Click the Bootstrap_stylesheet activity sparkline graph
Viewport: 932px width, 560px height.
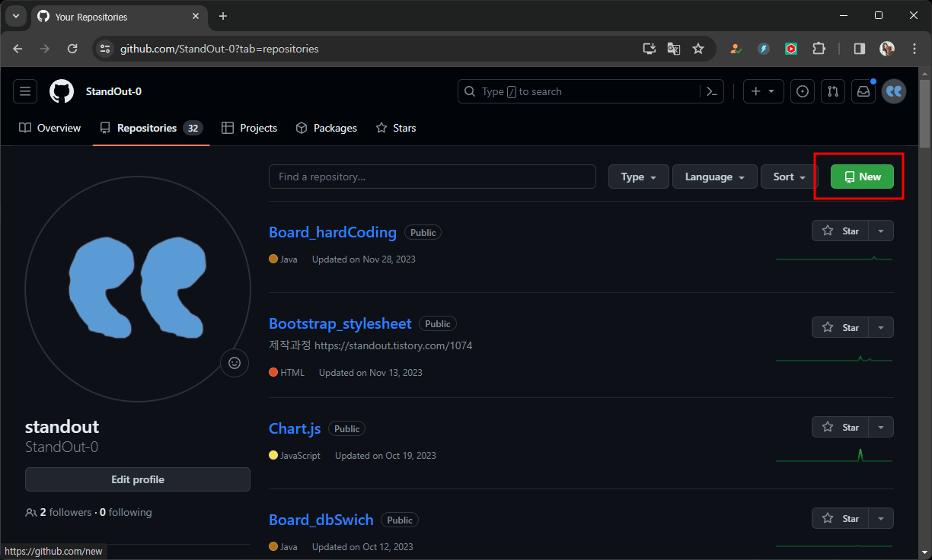pos(835,358)
